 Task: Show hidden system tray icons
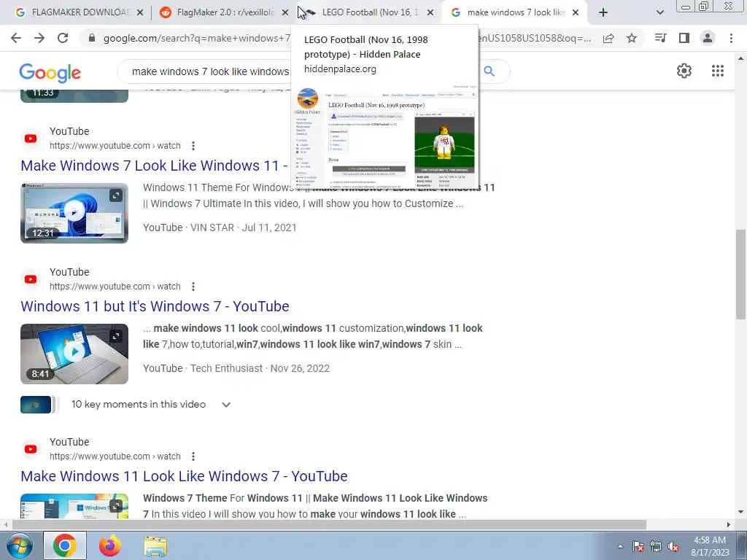(620, 546)
